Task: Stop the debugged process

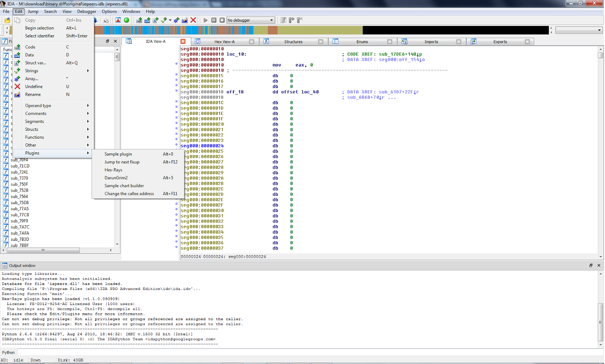Action: [222, 20]
